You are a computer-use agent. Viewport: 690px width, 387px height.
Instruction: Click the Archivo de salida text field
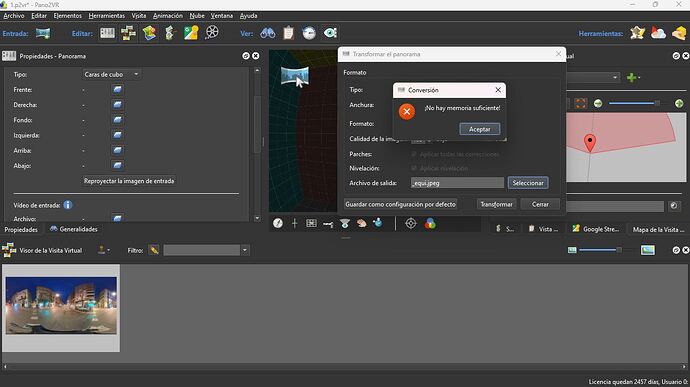click(457, 183)
